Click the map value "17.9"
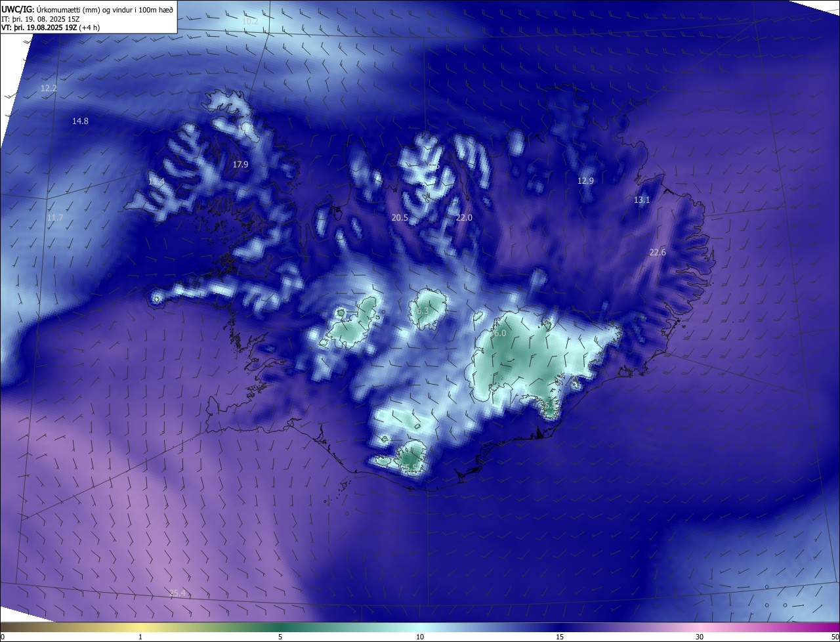 [x=240, y=164]
